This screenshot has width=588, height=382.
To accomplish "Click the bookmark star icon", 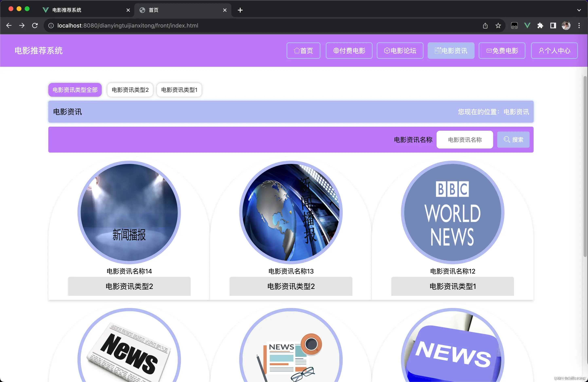I will click(498, 25).
